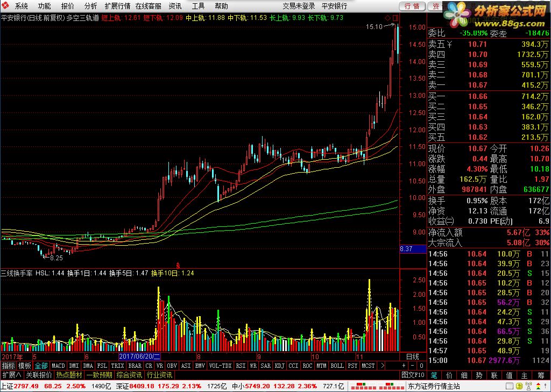Image resolution: width=551 pixels, height=392 pixels.
Task: Click the 8.37 price label on axis
Action: click(413, 249)
